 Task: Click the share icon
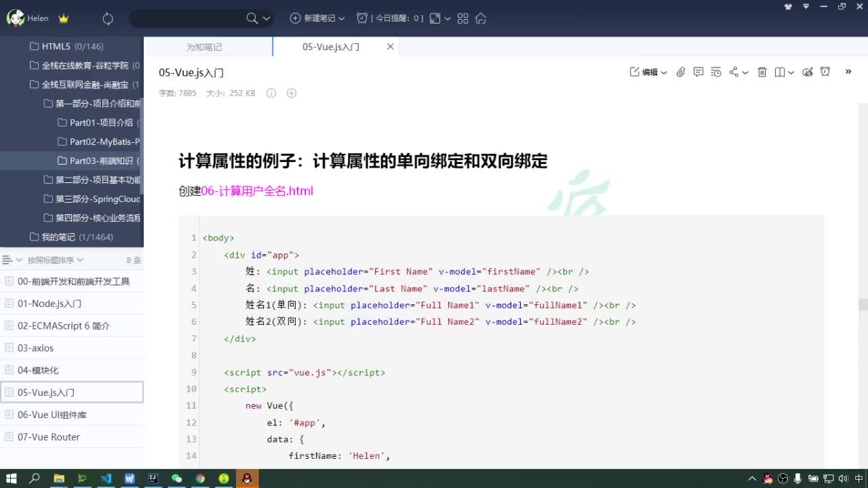point(734,72)
